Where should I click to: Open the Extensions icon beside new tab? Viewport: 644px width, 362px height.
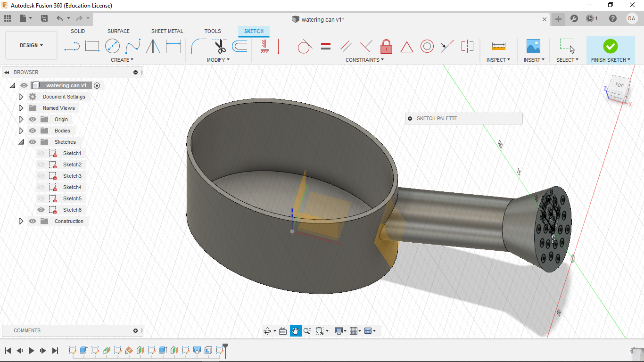[x=574, y=19]
